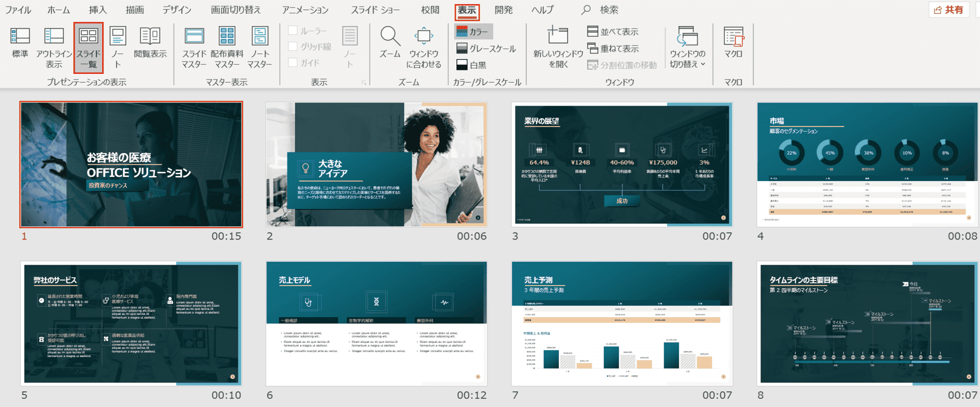Open the スライド ショー tab
Viewport: 980px width, 407px height.
[375, 10]
